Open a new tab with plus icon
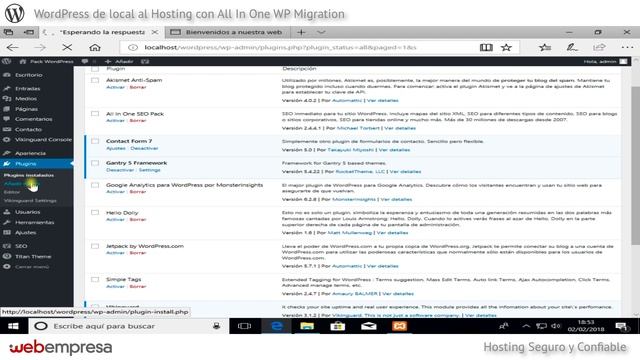The height and width of the screenshot is (360, 640). pyautogui.click(x=301, y=32)
